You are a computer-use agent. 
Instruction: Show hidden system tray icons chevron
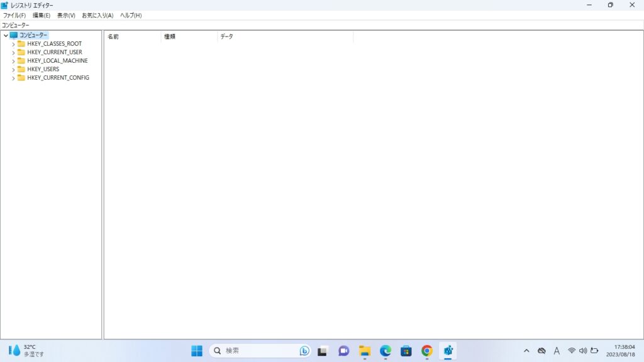point(526,351)
